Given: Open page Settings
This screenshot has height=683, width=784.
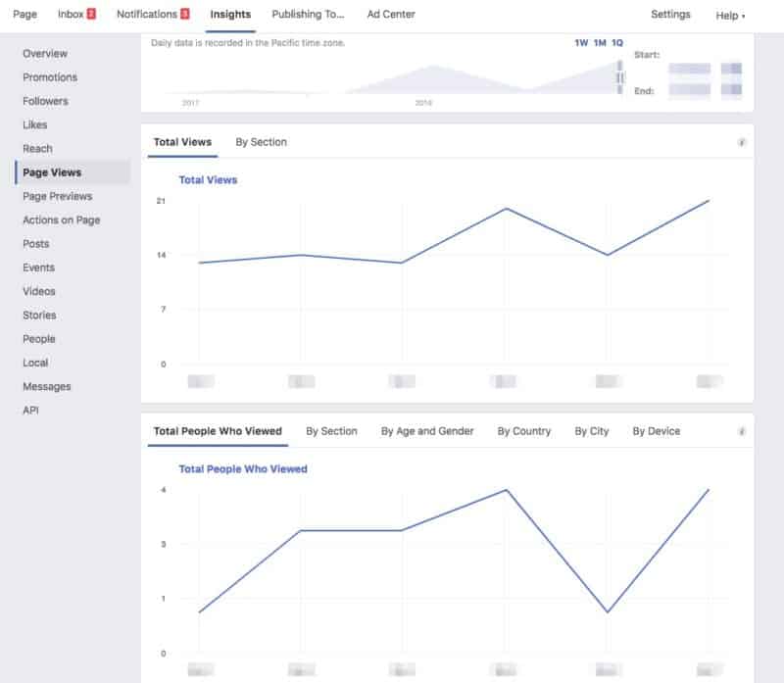Looking at the screenshot, I should coord(670,15).
